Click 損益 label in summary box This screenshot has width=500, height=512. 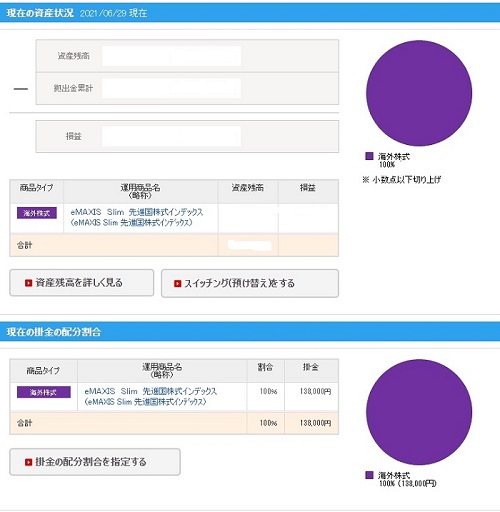(x=74, y=136)
